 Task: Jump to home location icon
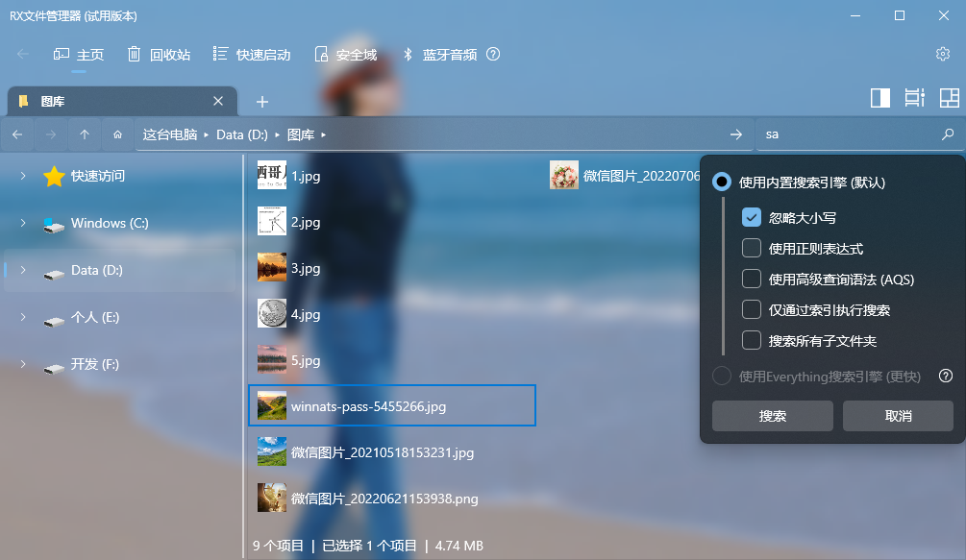(117, 134)
